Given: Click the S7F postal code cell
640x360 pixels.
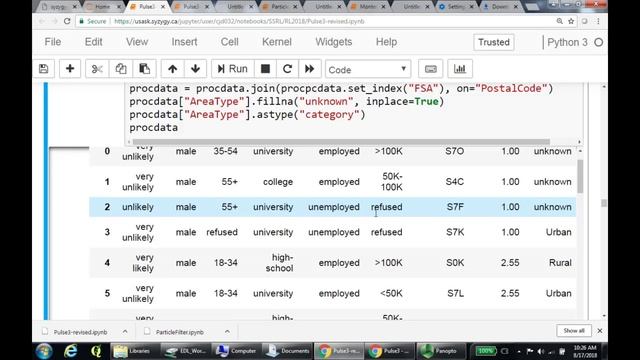Looking at the screenshot, I should click(x=455, y=207).
